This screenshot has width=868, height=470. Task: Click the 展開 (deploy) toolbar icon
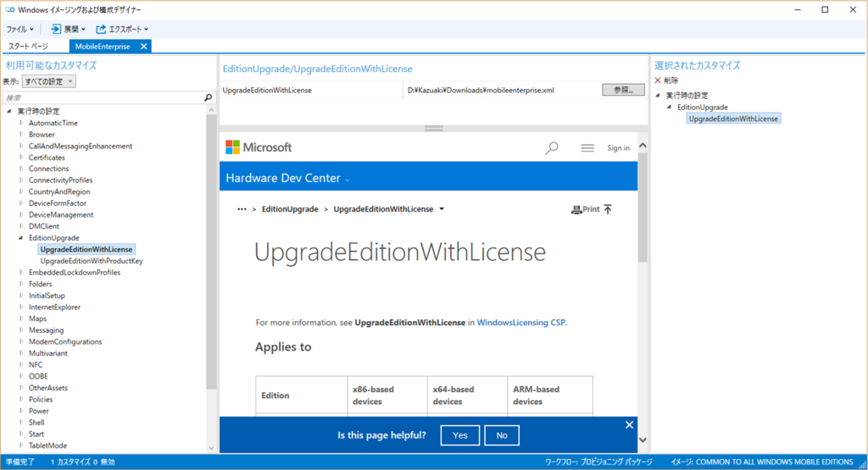click(56, 29)
